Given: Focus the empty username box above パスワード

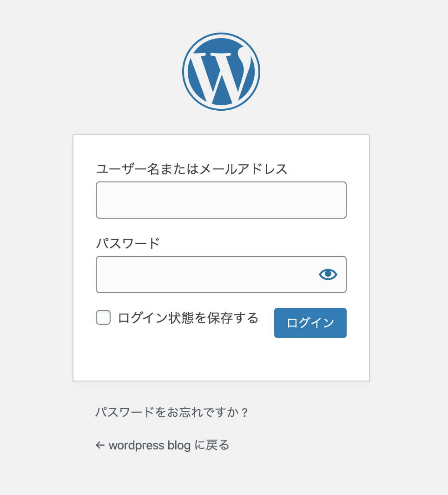Looking at the screenshot, I should coord(221,200).
